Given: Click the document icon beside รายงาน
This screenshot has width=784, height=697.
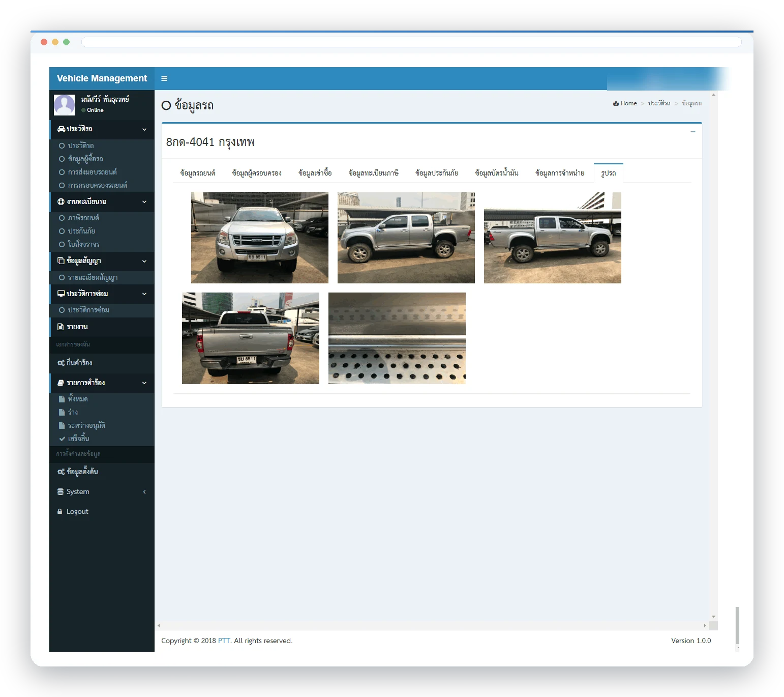Looking at the screenshot, I should click(61, 327).
